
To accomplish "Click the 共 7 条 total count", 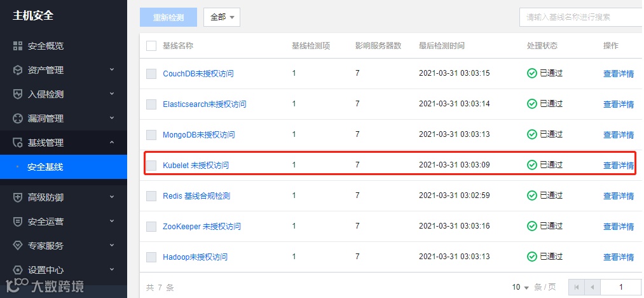I will (160, 287).
